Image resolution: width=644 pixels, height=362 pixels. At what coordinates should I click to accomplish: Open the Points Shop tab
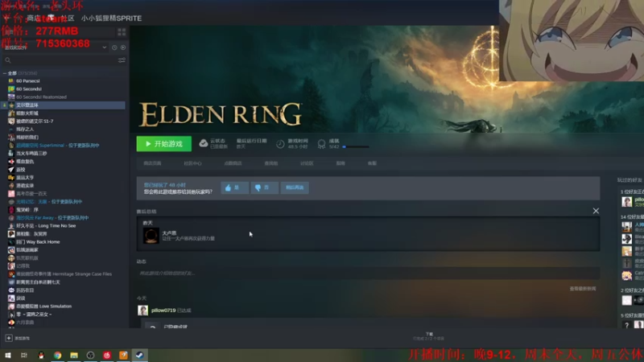click(233, 163)
